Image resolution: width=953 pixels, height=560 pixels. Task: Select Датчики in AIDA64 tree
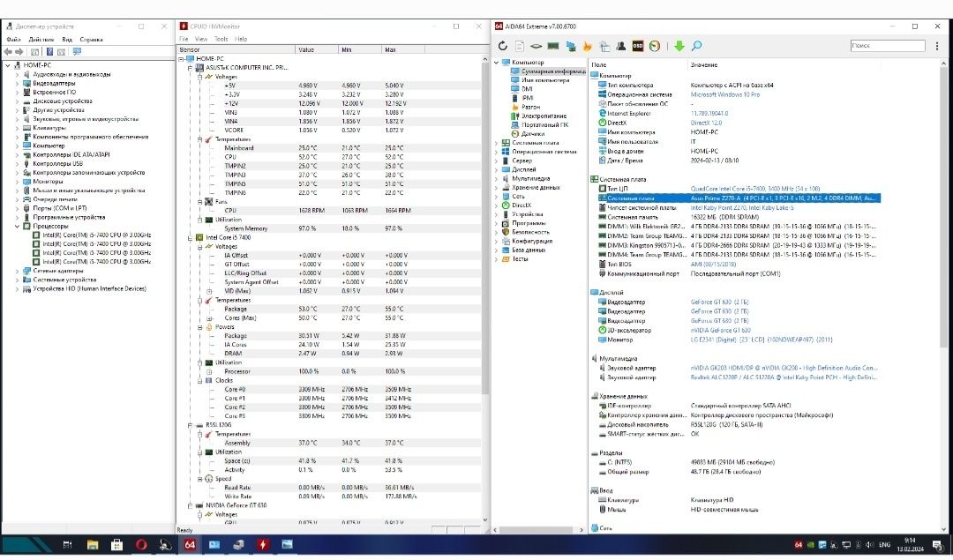532,134
